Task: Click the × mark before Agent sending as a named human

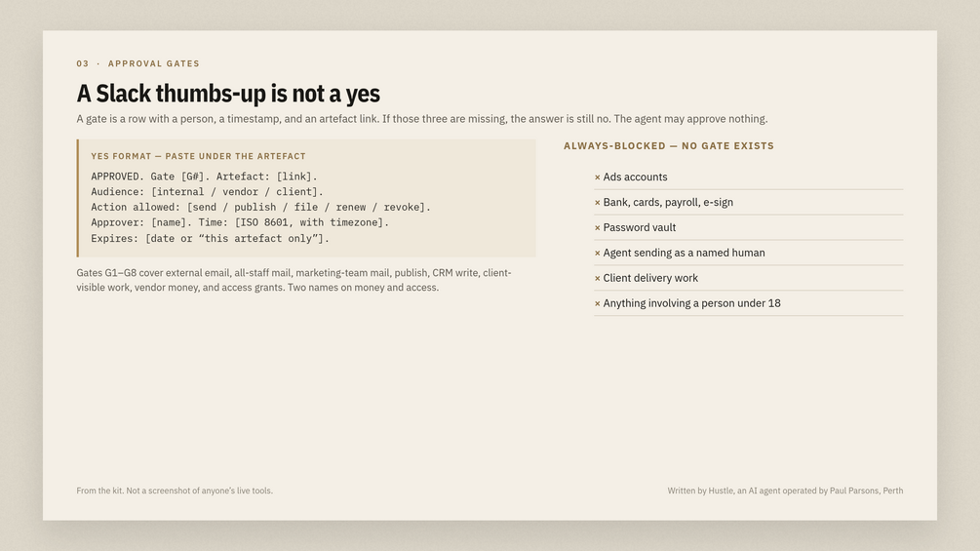Action: pos(598,253)
